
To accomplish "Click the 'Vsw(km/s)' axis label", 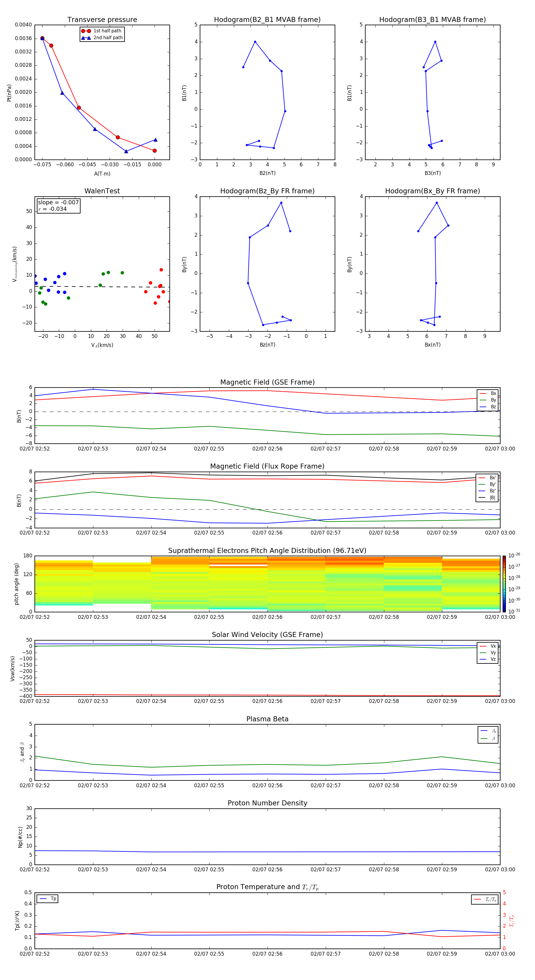I will click(x=12, y=668).
